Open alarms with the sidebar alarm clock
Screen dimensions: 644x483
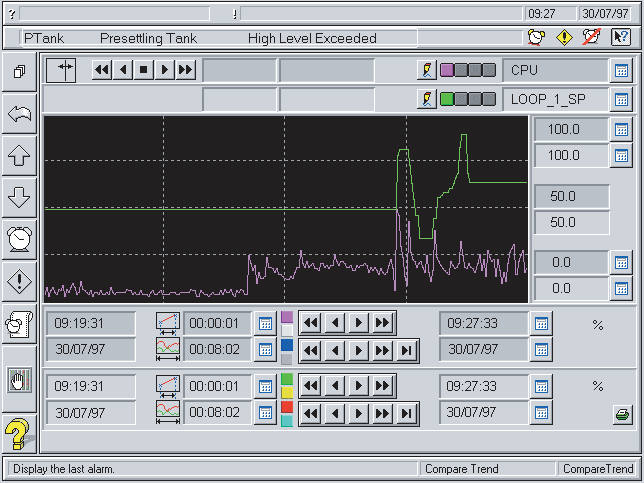tap(19, 239)
